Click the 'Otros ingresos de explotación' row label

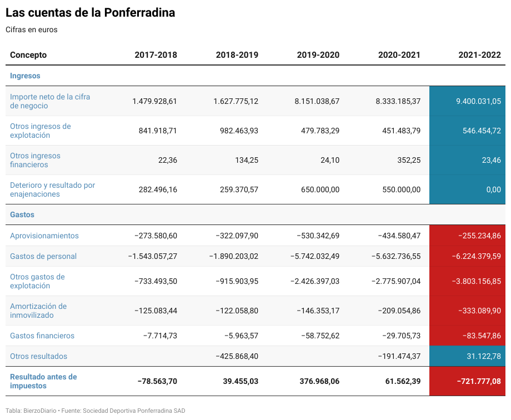tap(41, 131)
